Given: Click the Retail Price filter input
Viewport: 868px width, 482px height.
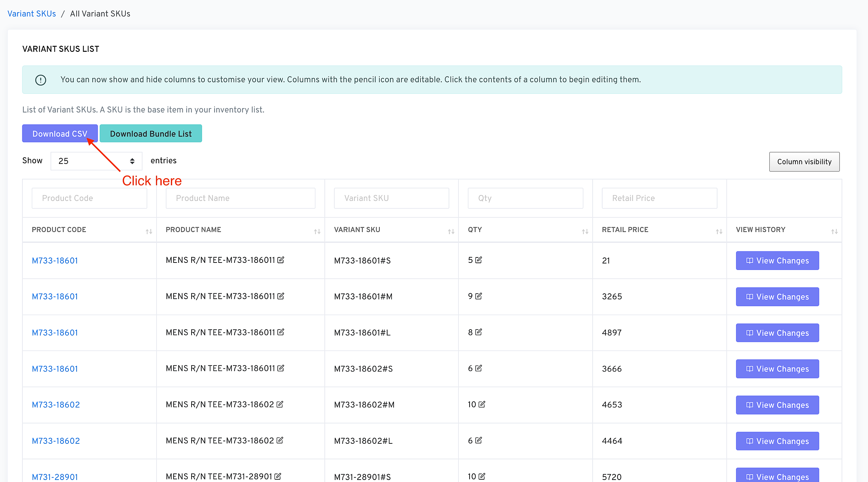Looking at the screenshot, I should [x=659, y=198].
